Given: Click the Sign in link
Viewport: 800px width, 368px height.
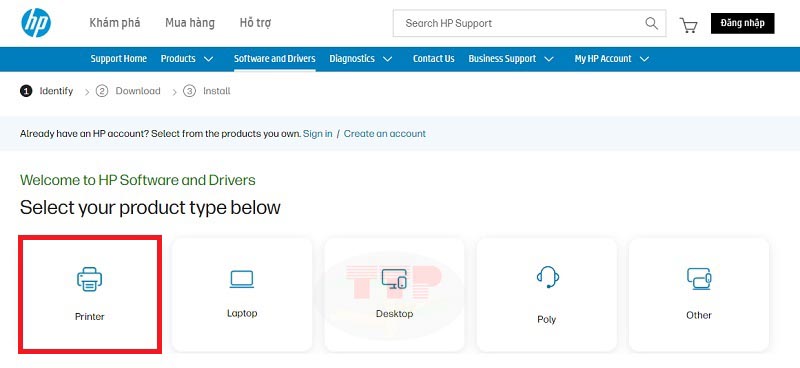Looking at the screenshot, I should 317,134.
